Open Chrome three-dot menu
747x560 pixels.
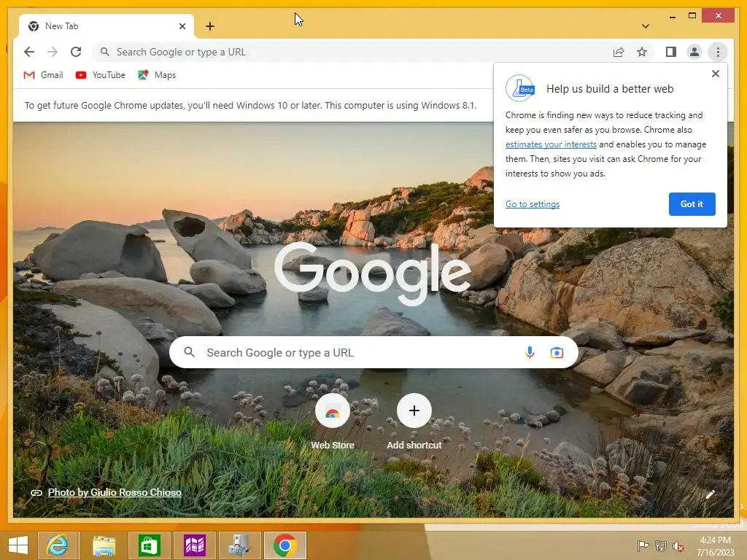(718, 52)
